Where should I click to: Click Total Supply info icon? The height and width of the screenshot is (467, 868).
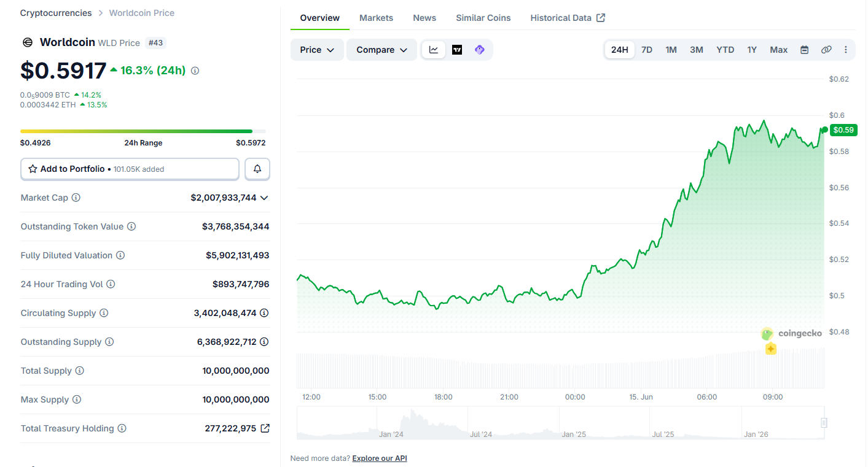click(80, 371)
